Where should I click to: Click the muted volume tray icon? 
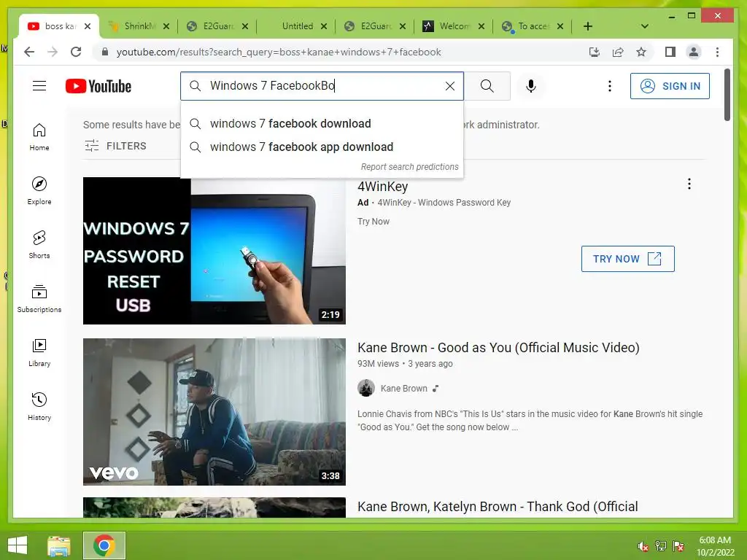(643, 545)
